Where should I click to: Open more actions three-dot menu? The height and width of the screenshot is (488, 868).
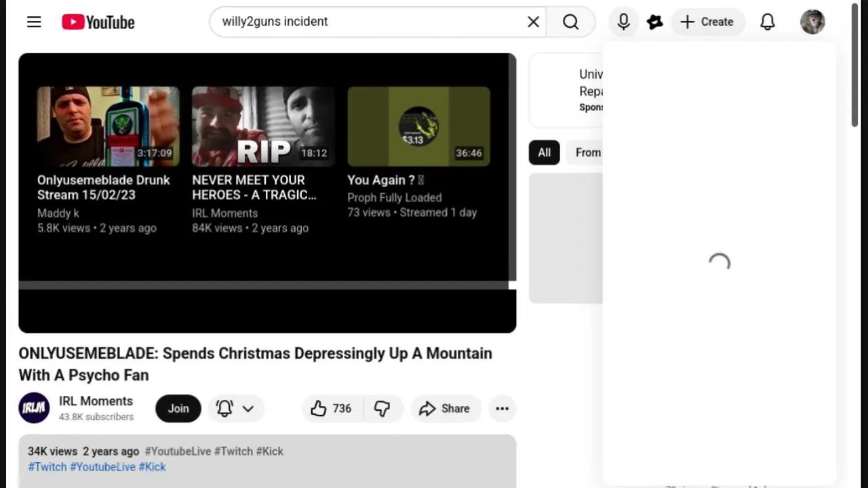pyautogui.click(x=502, y=408)
